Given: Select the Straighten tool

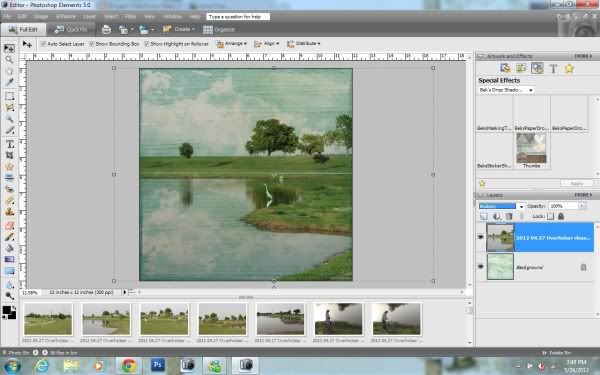Looking at the screenshot, I should [x=9, y=178].
